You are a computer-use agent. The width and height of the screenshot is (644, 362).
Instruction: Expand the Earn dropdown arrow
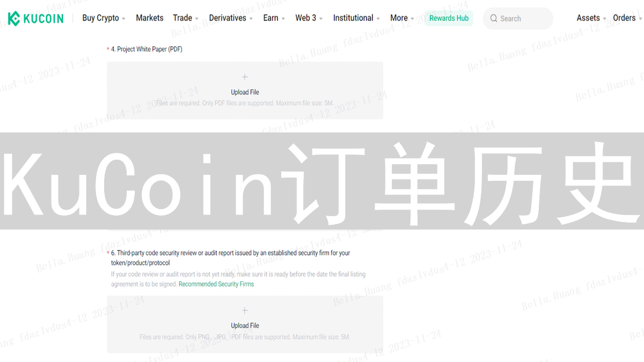283,19
